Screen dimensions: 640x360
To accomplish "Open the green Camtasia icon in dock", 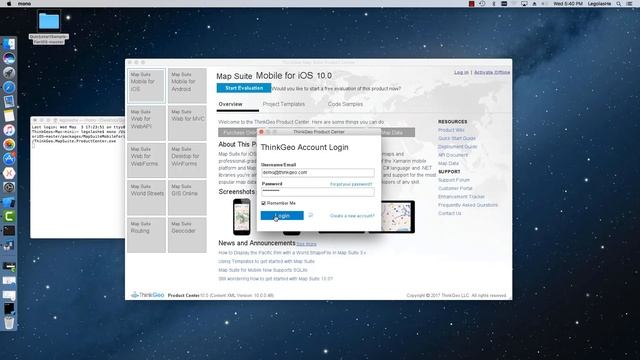I will [9, 216].
